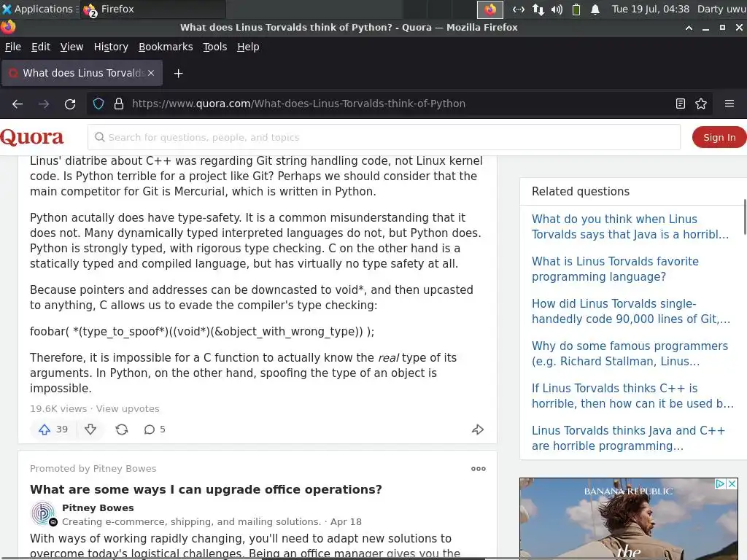Viewport: 747px width, 560px height.
Task: Share the answer using arrow icon
Action: [478, 429]
